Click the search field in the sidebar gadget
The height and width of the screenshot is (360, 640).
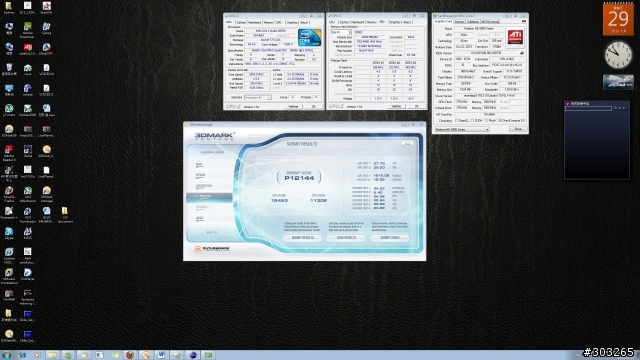pos(588,108)
